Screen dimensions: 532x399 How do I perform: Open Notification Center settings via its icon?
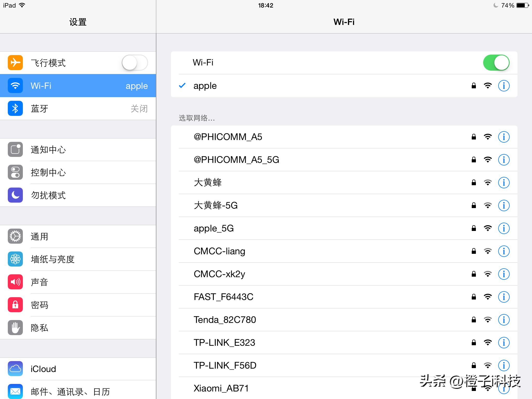coord(15,149)
